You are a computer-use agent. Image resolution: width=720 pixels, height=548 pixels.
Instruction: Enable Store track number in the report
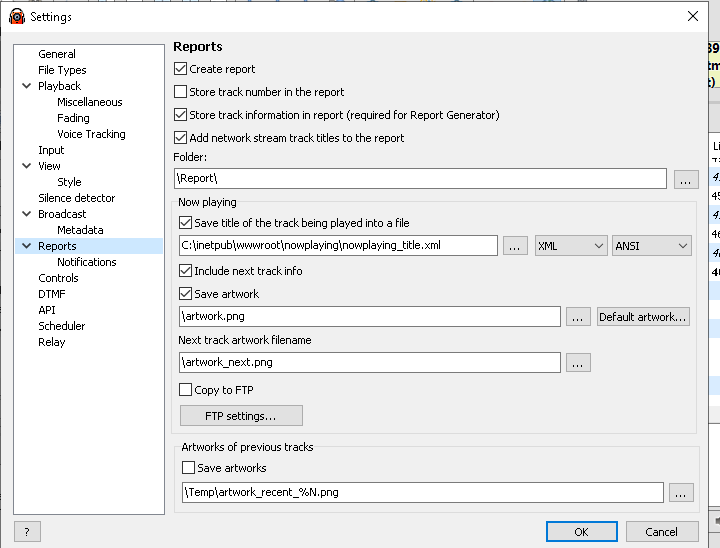tap(180, 92)
